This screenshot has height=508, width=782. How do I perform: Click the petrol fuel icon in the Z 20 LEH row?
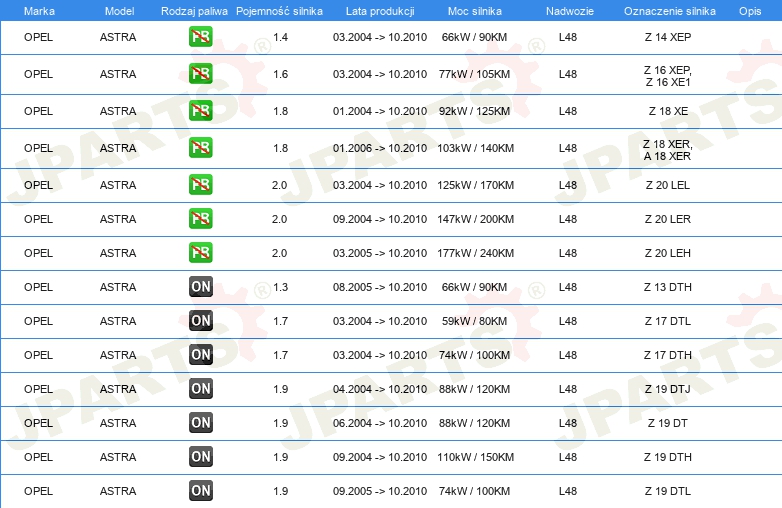tap(200, 253)
